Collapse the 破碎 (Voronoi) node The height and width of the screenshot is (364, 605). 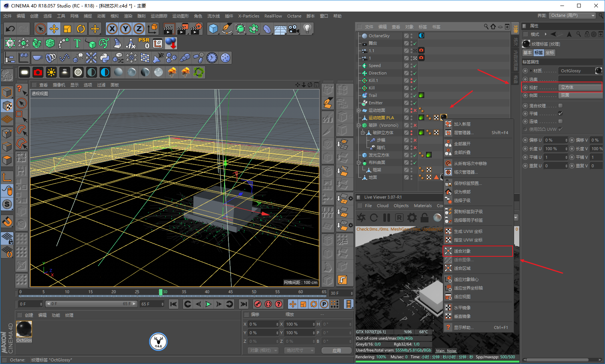click(x=359, y=125)
